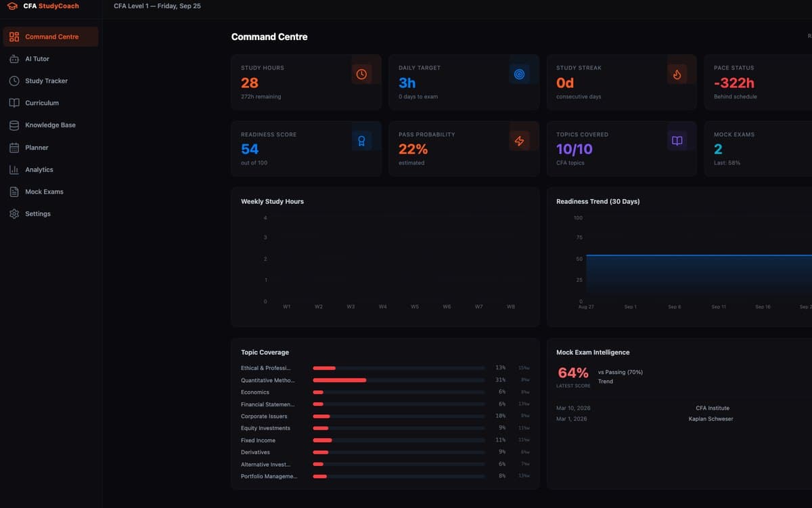Click the "3h" daily target value

[x=407, y=83]
